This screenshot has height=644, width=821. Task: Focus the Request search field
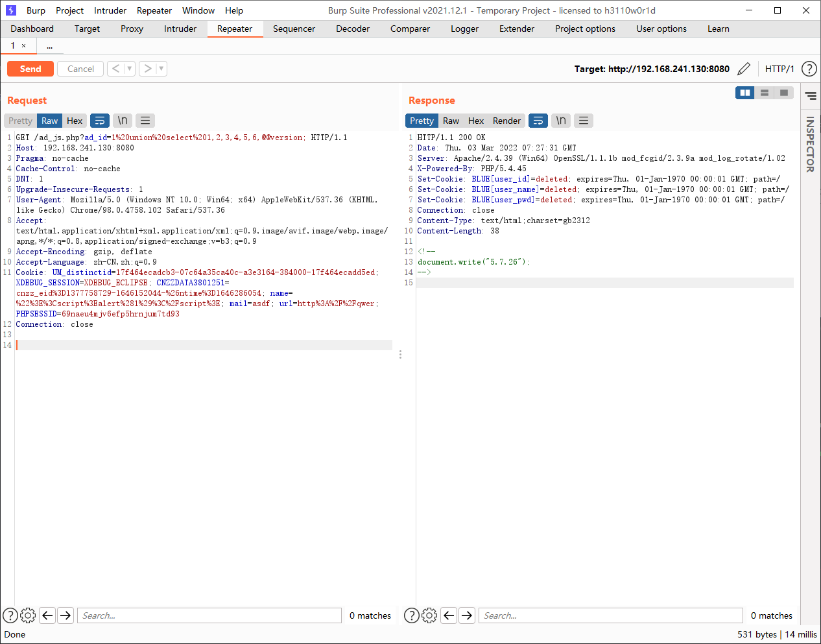click(x=209, y=615)
